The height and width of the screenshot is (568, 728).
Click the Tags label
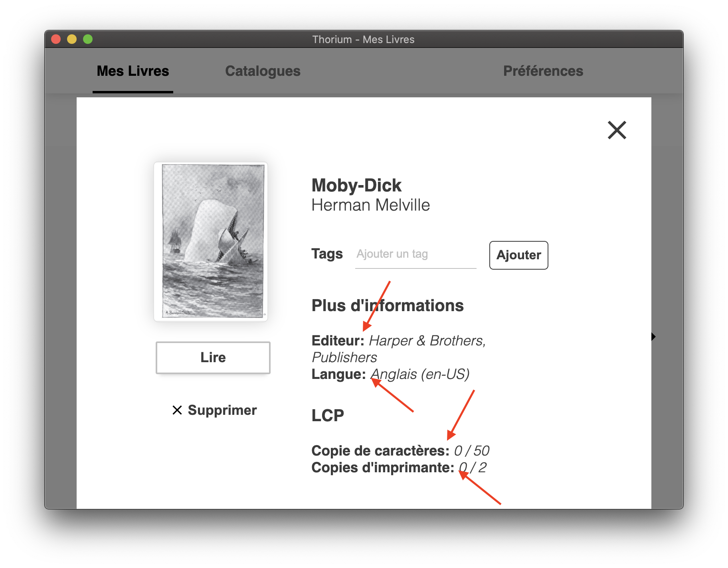point(327,254)
